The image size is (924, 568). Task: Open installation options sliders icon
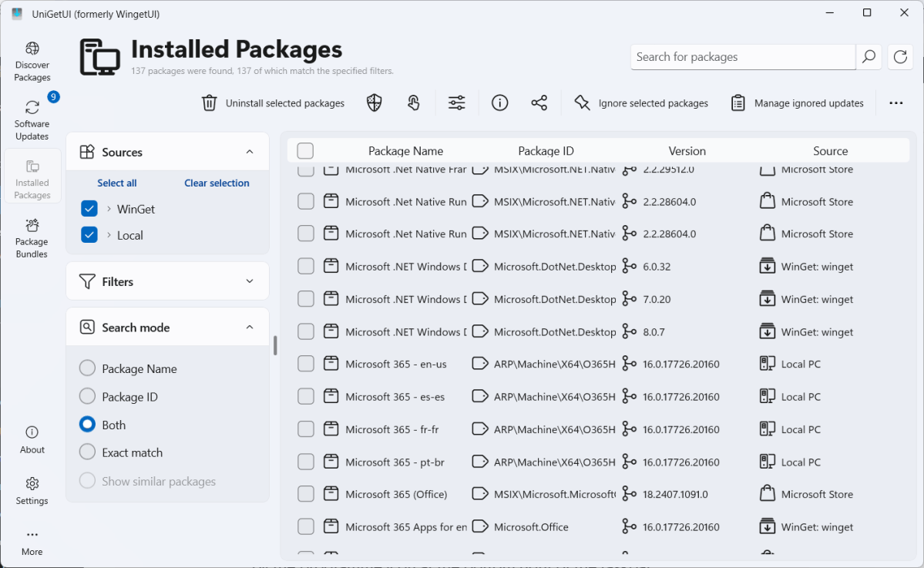(457, 103)
